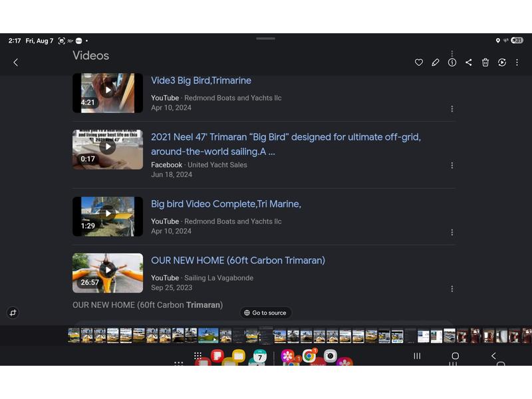
Task: Open the gallery's more options menu
Action: 517,63
